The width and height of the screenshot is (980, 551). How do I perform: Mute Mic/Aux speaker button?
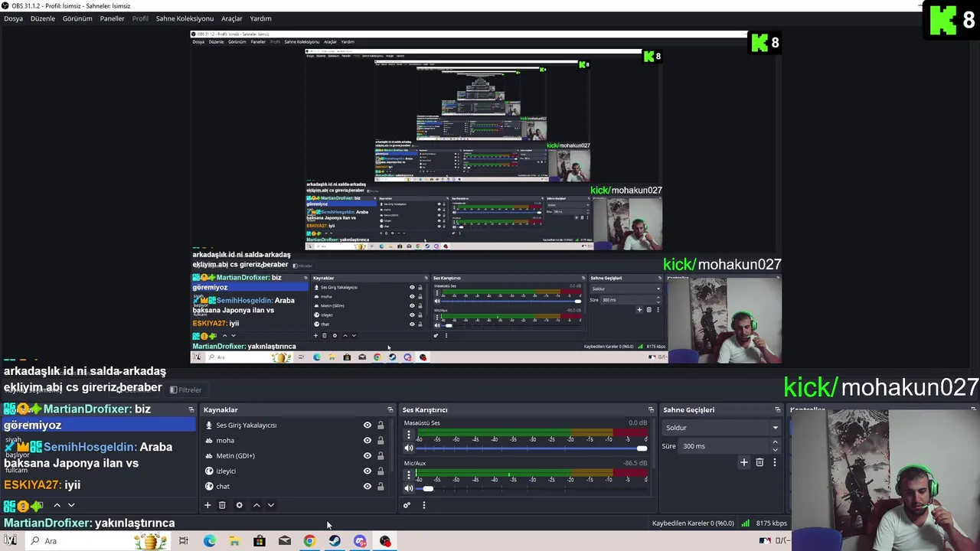(x=408, y=489)
